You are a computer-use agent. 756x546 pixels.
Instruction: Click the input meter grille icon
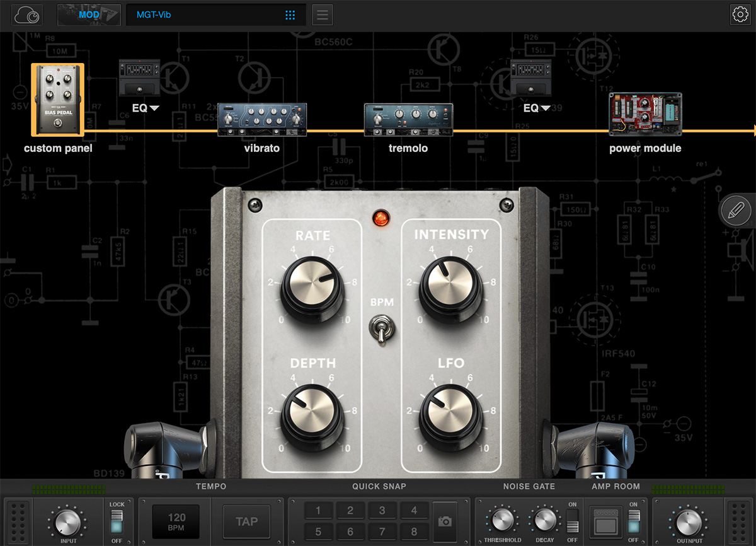click(x=20, y=521)
